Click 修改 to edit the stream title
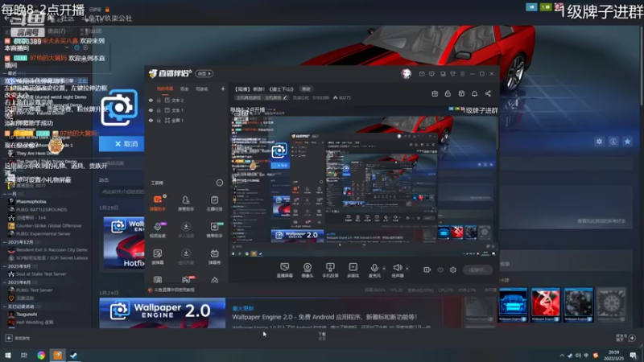644x362 pixels. [307, 89]
